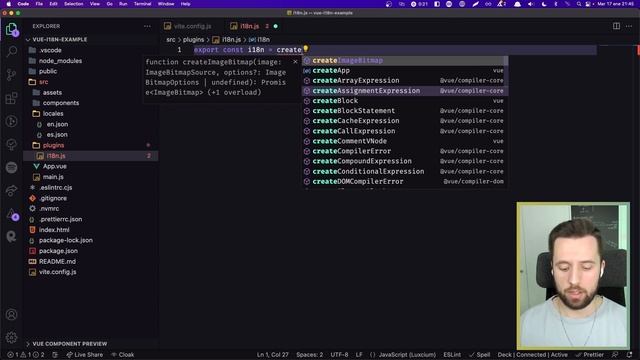Expand VUE COMPONENT PREVIEW section
This screenshot has height=360, width=640.
click(x=91, y=344)
